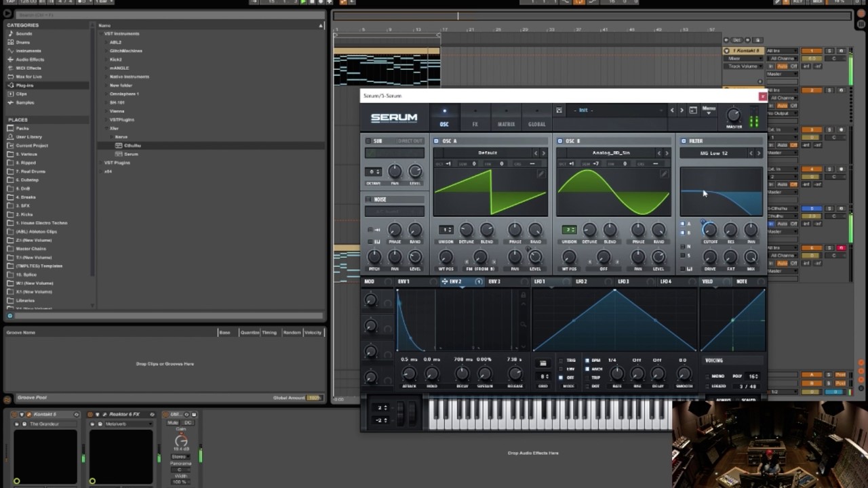Click the Clips category icon

[10, 94]
